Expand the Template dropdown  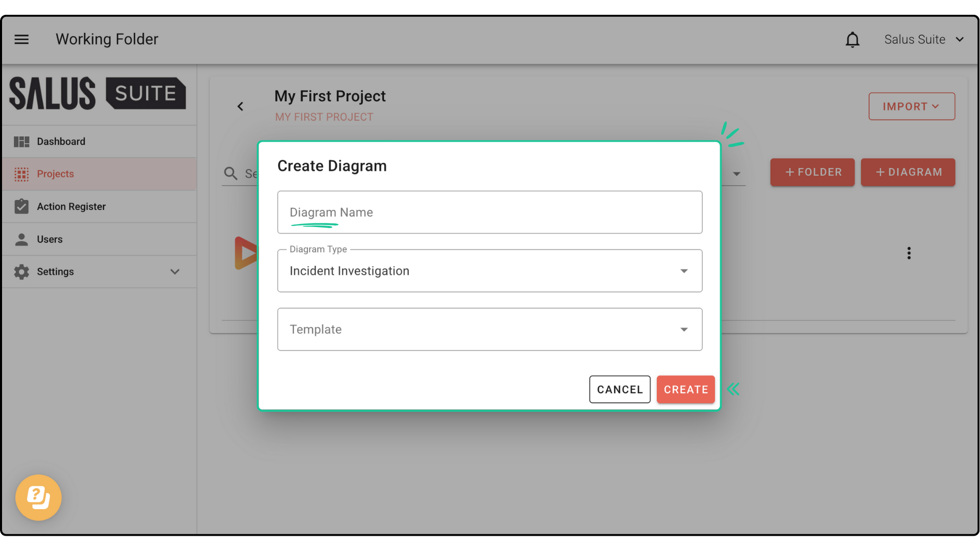tap(489, 330)
